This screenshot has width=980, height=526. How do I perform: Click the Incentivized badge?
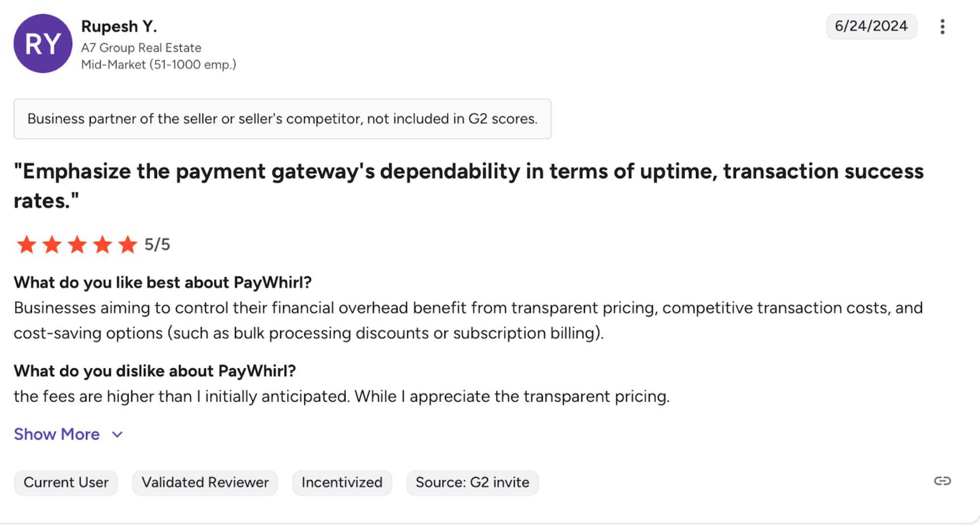tap(342, 482)
